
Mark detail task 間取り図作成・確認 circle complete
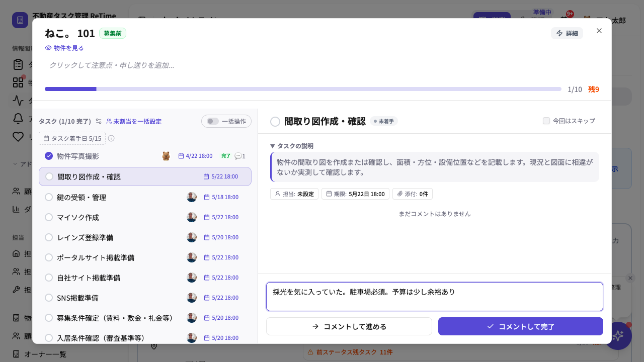275,121
